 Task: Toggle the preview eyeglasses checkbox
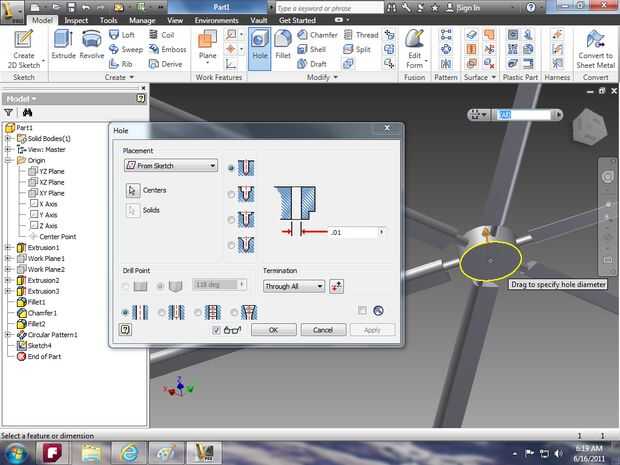pyautogui.click(x=216, y=330)
